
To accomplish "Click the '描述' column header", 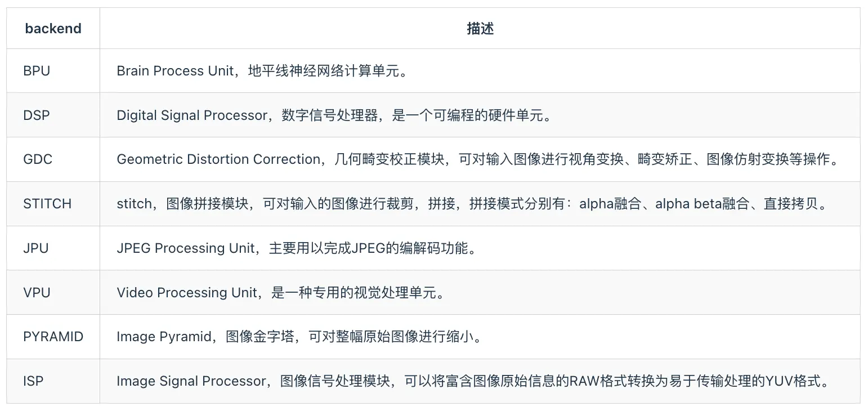I will pos(480,29).
